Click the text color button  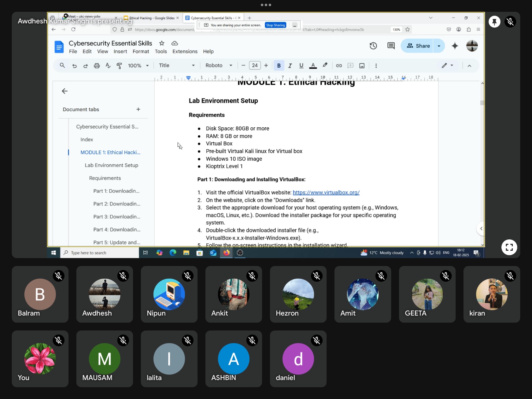(313, 66)
